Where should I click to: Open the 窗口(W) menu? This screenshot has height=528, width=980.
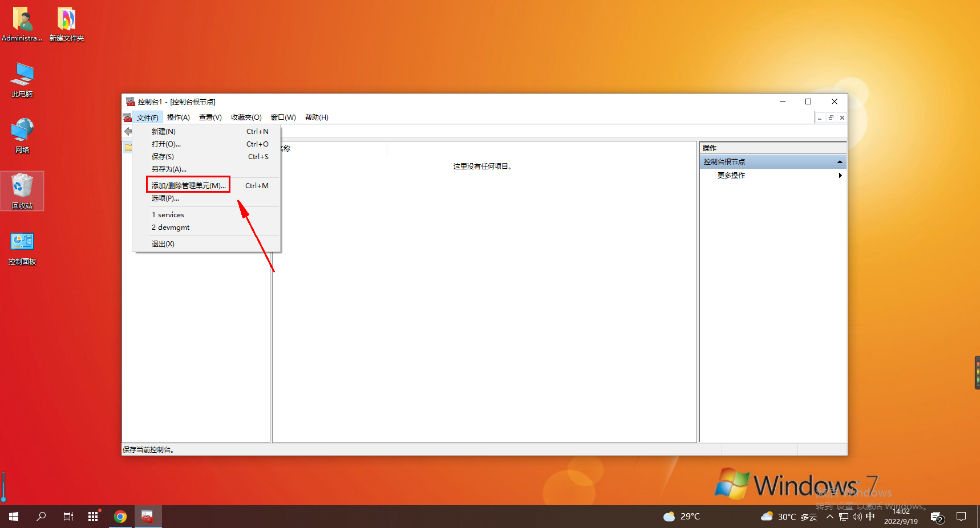[x=284, y=117]
